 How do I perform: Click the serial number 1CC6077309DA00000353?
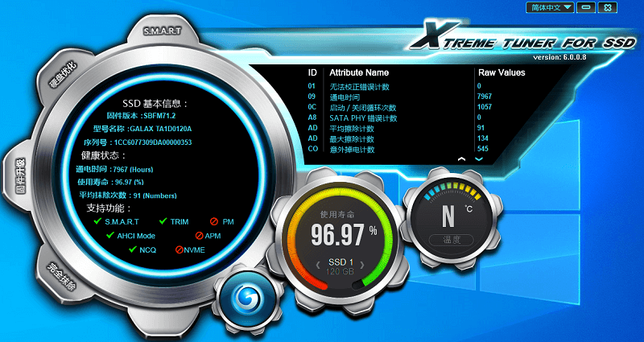pos(153,142)
